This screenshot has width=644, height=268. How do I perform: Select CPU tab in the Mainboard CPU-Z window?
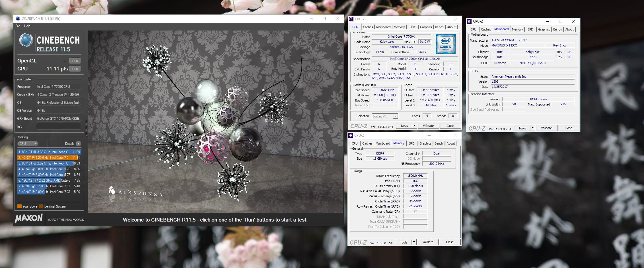(x=473, y=29)
